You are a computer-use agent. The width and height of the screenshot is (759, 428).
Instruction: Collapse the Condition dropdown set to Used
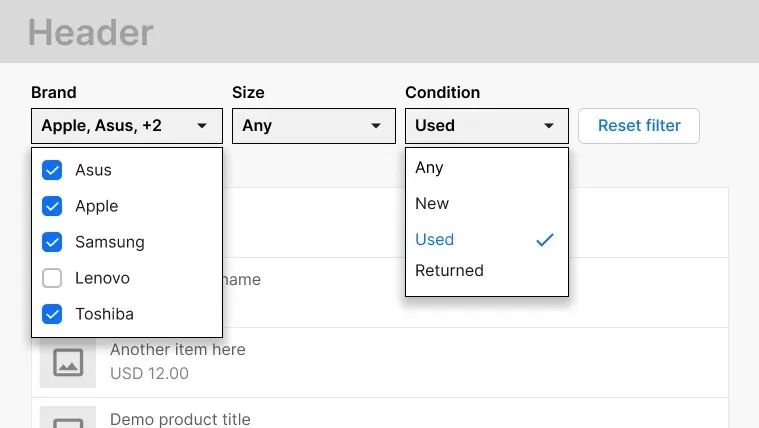click(487, 126)
